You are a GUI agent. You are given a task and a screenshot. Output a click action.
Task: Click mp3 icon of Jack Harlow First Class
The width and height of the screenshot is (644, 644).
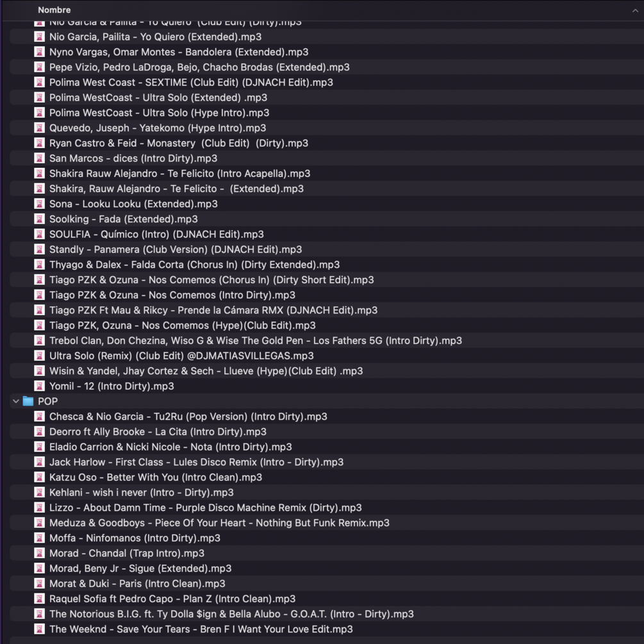coord(40,463)
